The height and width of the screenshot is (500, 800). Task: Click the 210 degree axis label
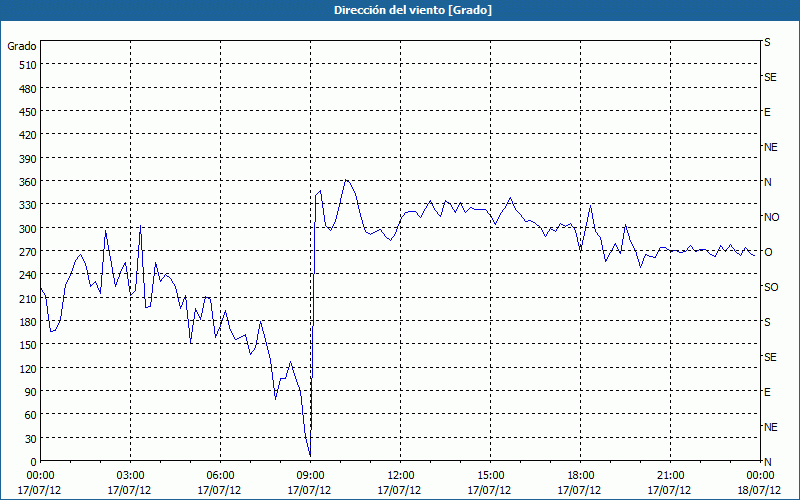28,299
